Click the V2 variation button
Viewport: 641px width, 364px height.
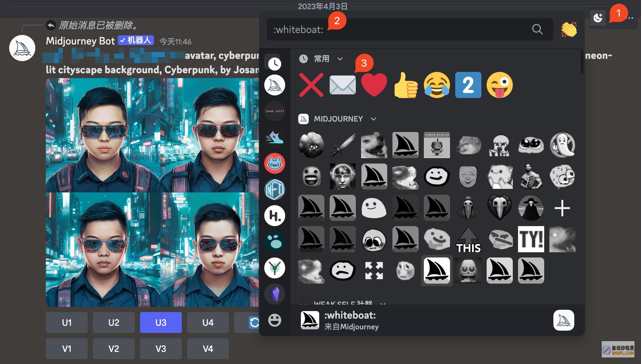pyautogui.click(x=114, y=349)
